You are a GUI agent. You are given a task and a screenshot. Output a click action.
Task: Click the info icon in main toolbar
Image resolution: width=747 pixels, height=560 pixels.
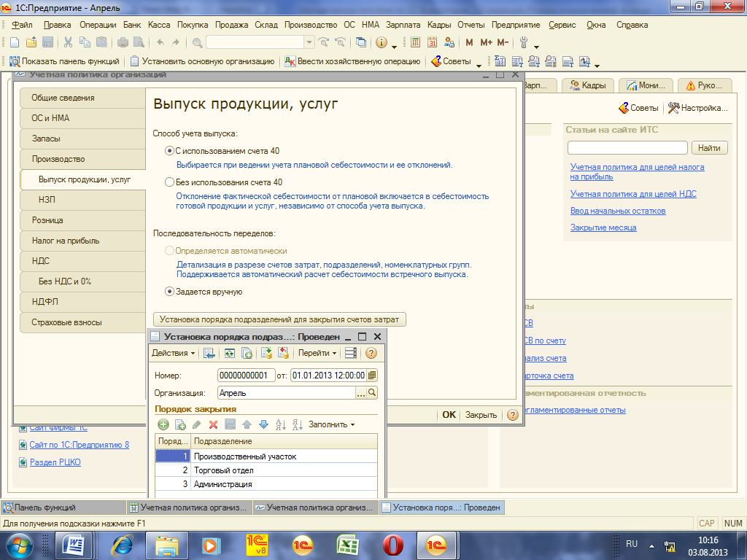(381, 42)
